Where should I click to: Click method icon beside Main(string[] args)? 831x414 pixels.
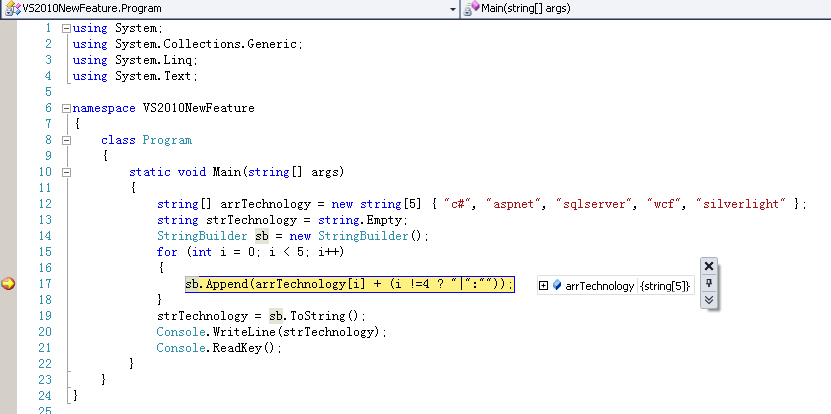[x=472, y=8]
